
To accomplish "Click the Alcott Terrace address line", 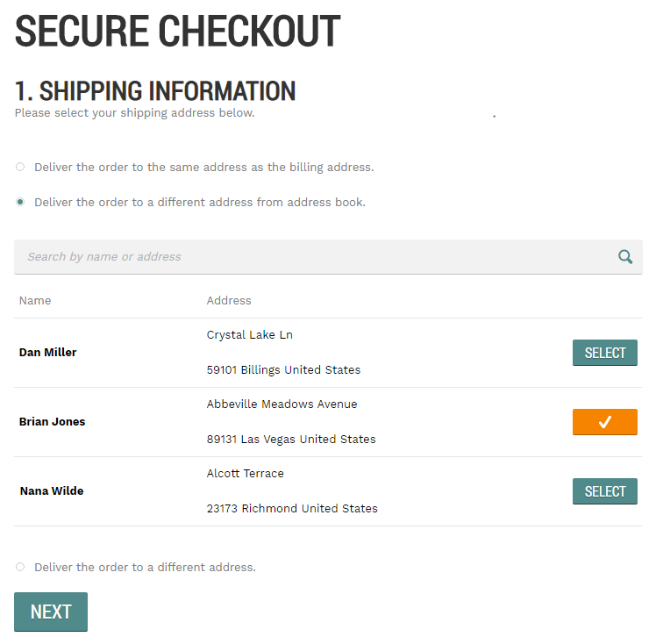I will (246, 473).
